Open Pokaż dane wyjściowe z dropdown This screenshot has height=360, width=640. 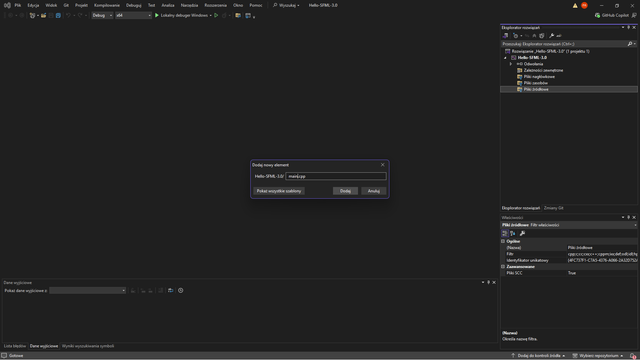[87, 291]
